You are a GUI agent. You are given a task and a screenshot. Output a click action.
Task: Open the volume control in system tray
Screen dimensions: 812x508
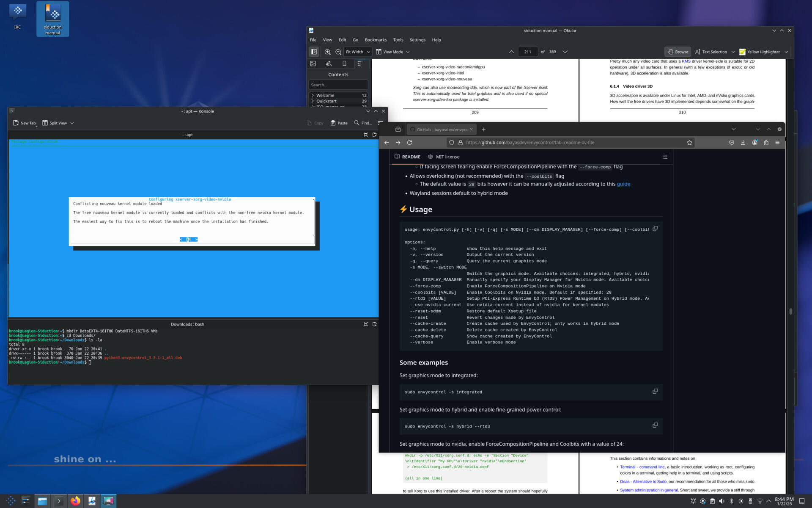click(x=721, y=501)
